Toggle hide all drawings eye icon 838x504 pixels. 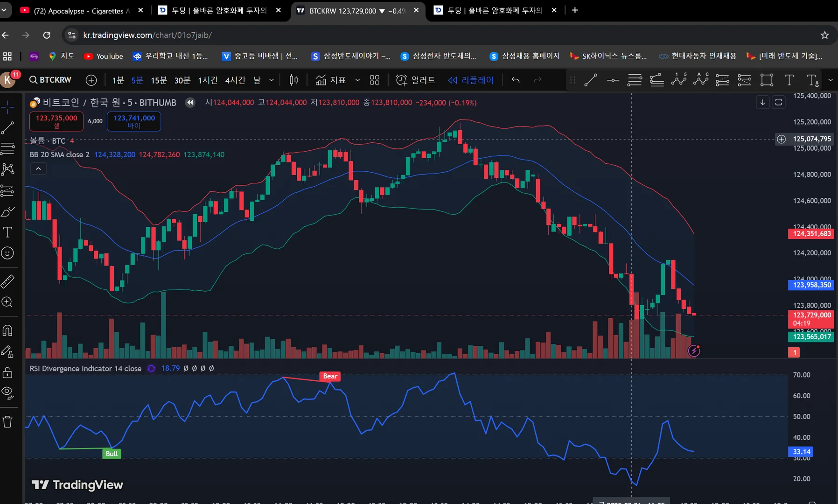(7, 393)
